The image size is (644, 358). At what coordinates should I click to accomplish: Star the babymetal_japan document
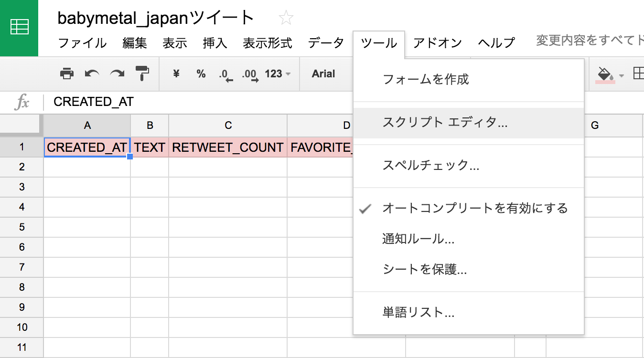click(x=286, y=19)
